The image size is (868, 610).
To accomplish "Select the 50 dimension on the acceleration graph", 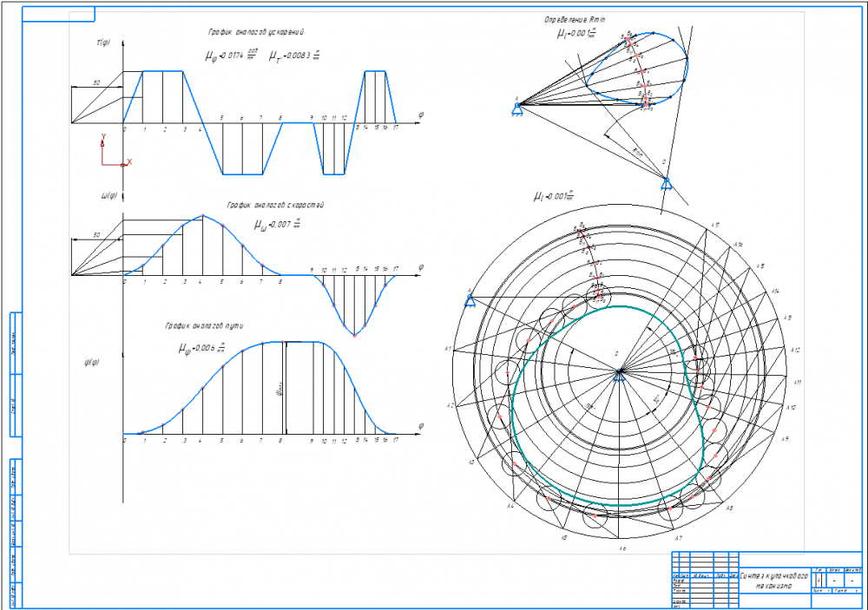I will tap(97, 83).
